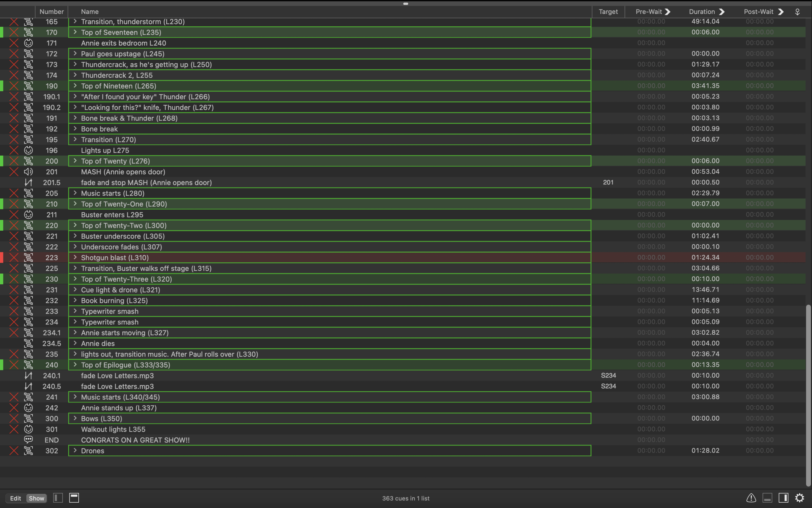Viewport: 812px width, 508px height.
Task: Click the speaker icon of cue 201 MASH
Action: (x=29, y=172)
